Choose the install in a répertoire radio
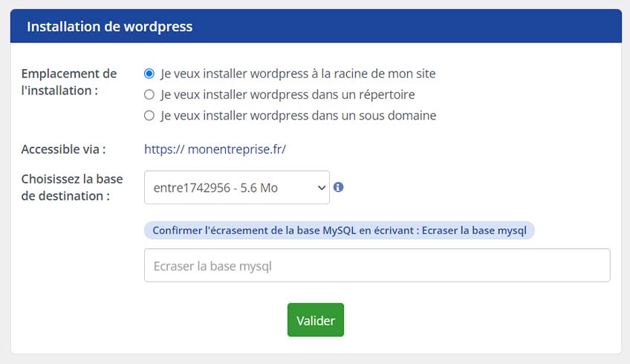630x364 pixels. (149, 94)
